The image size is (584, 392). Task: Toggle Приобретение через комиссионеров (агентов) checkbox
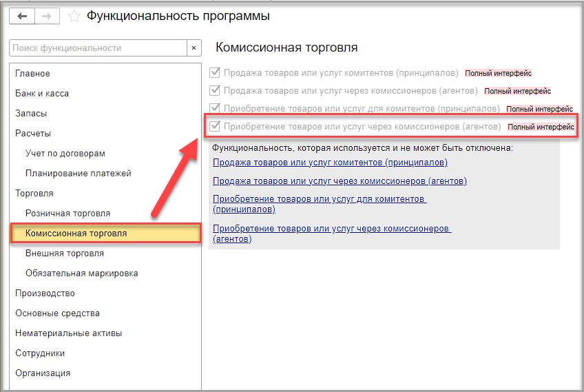(x=215, y=126)
